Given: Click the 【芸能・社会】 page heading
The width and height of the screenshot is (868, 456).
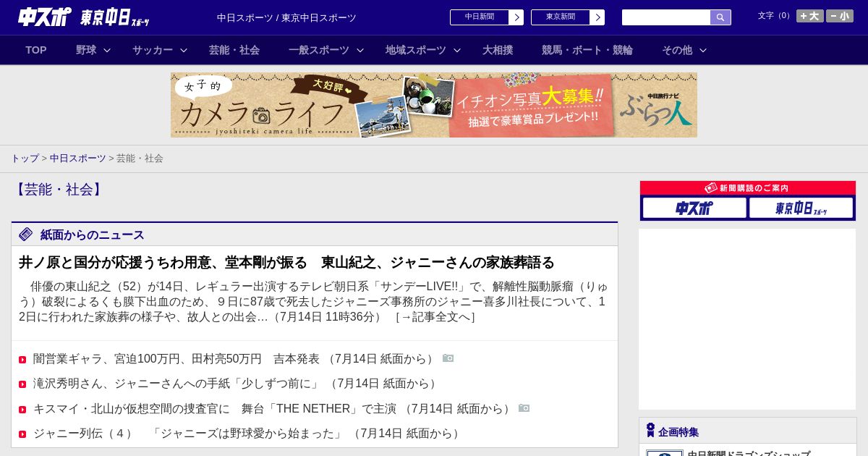Looking at the screenshot, I should click(59, 190).
